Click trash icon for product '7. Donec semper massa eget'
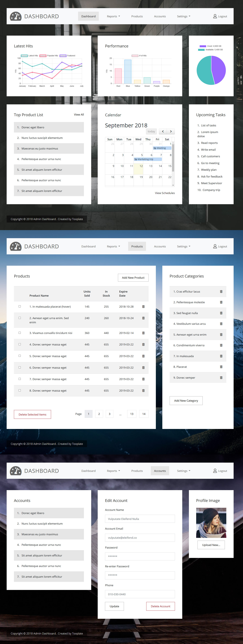Screen dimensions: 243x644 143,379
